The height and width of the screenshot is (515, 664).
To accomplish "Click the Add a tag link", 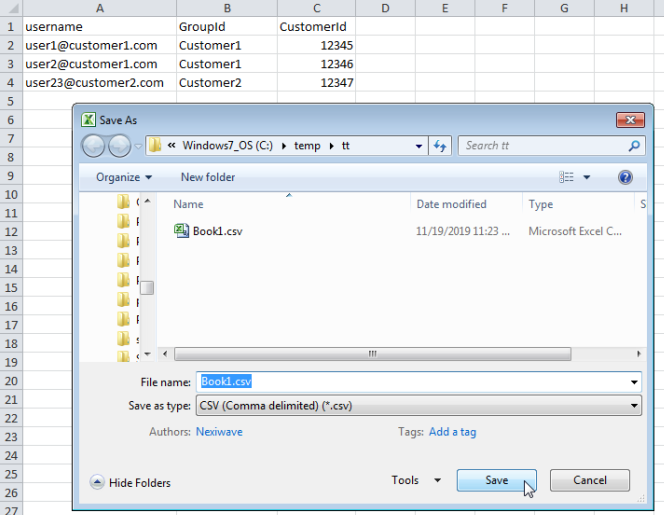I will (x=452, y=432).
